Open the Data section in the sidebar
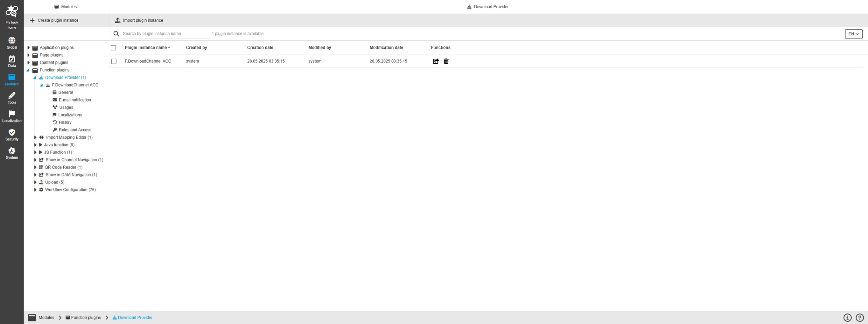The width and height of the screenshot is (868, 324). [12, 61]
